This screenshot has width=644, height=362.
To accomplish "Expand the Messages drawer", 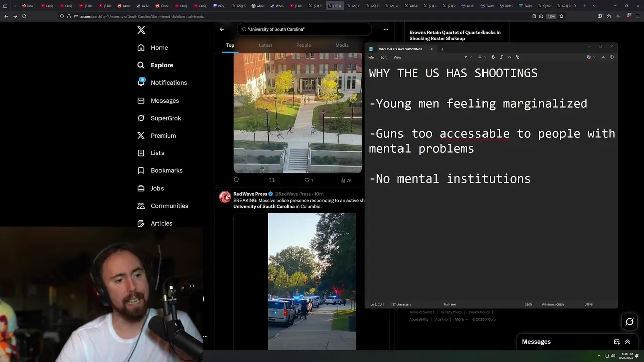I will tap(627, 342).
